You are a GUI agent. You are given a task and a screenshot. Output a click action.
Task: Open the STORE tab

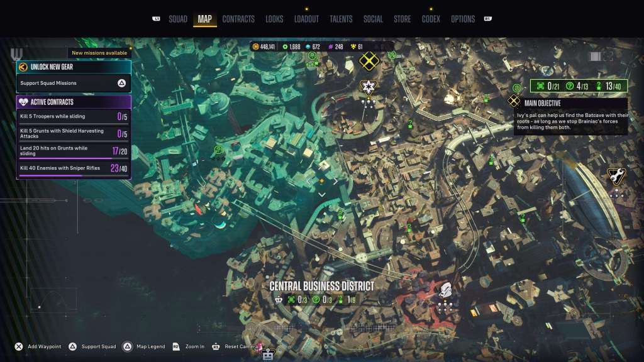[x=402, y=19]
